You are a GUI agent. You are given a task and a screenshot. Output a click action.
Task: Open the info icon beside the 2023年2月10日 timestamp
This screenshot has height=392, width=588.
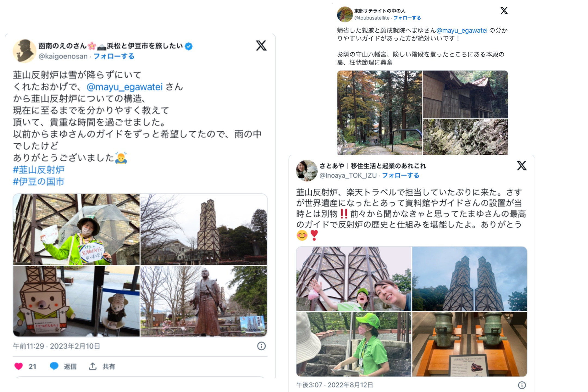(x=261, y=346)
